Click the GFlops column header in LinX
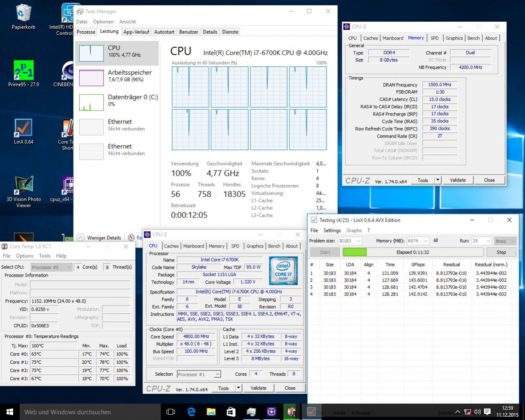This screenshot has height=420, width=525. [x=418, y=264]
